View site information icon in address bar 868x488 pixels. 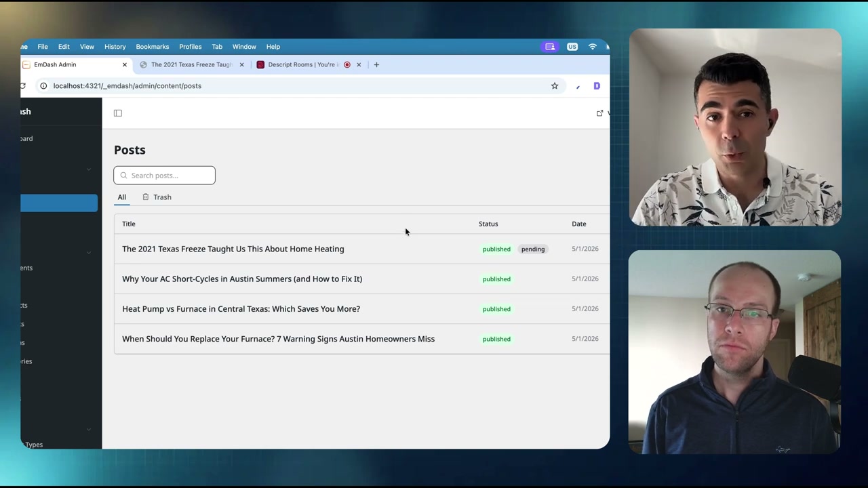(43, 86)
